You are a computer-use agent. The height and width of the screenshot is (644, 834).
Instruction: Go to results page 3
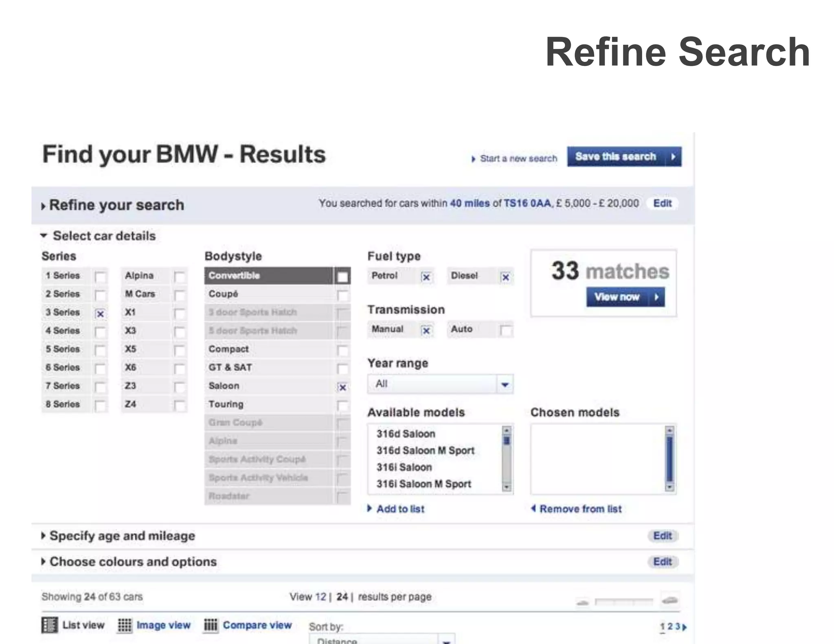click(x=678, y=627)
